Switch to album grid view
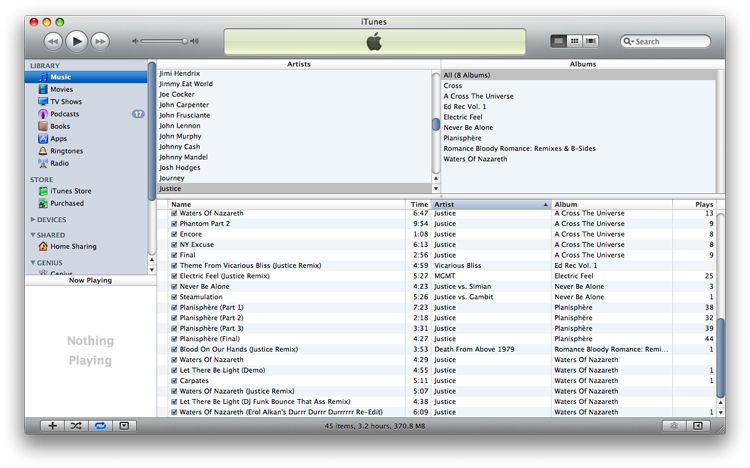 click(574, 41)
